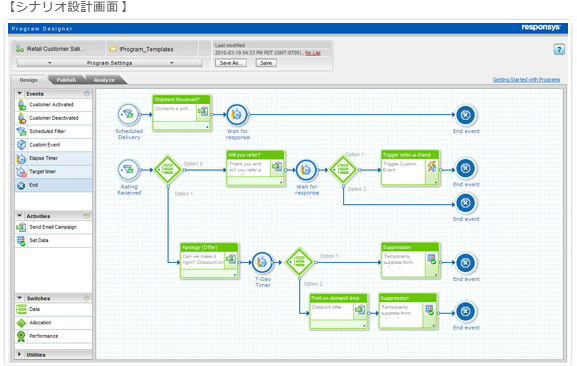Screen dimensions: 577x366
Task: Click the Scheduled Delivery node on canvas
Action: (128, 114)
